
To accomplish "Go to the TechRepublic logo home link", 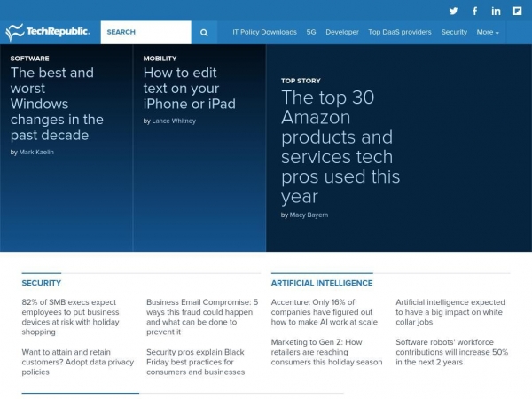I will point(48,32).
